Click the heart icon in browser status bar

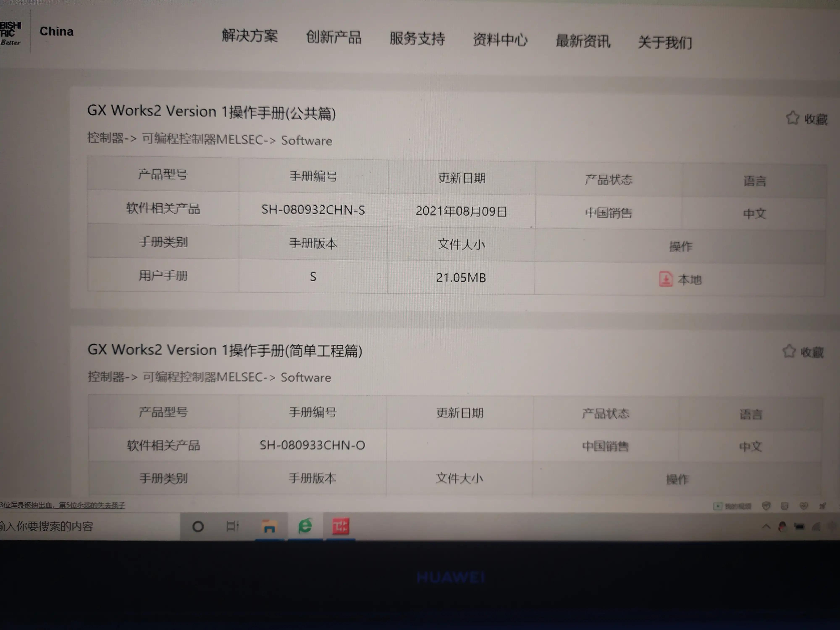point(803,506)
